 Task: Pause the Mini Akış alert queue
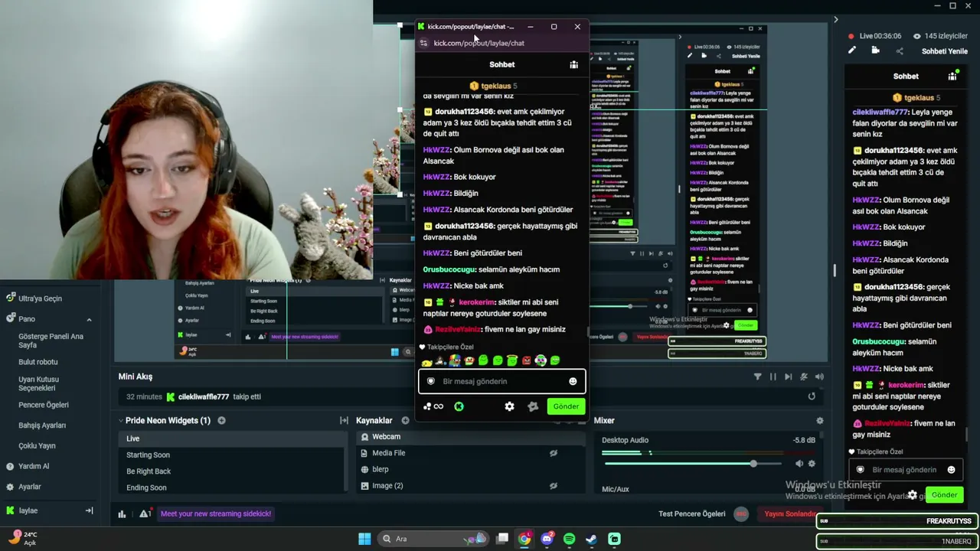[x=773, y=377]
